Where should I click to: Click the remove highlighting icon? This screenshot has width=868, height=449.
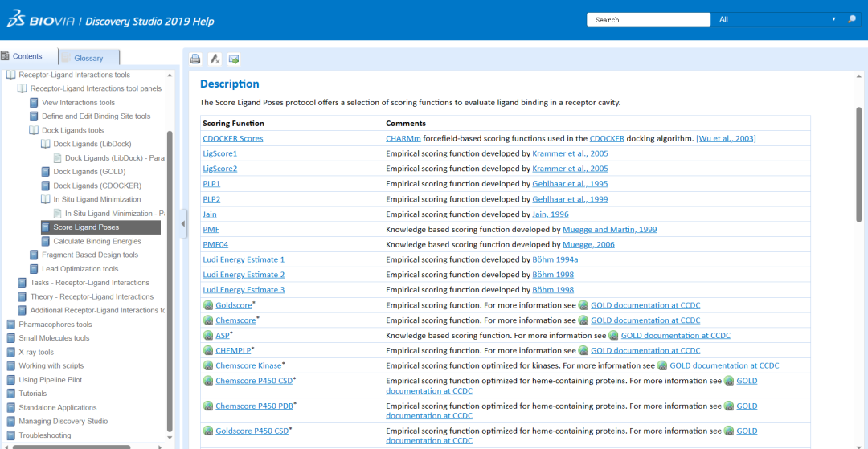pos(215,59)
